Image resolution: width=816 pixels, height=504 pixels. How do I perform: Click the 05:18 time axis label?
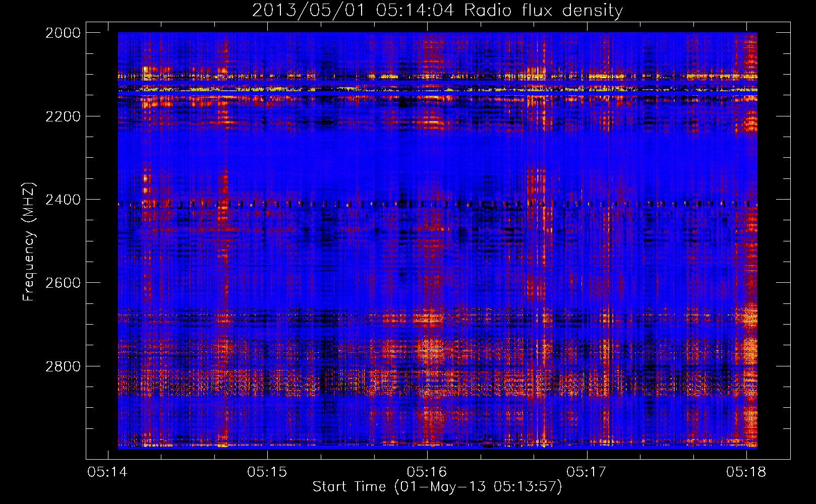coord(746,472)
